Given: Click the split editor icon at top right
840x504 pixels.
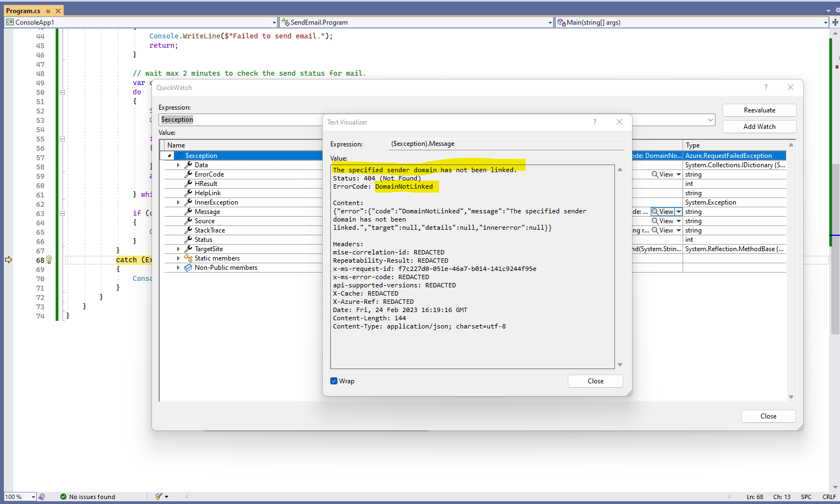Looking at the screenshot, I should coord(835,22).
